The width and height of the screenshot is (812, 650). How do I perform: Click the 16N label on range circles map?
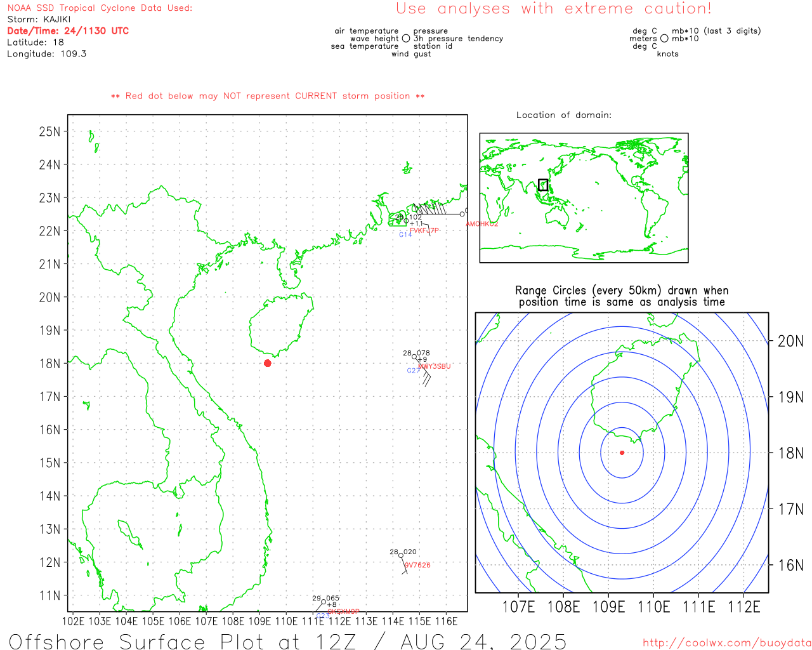tap(790, 565)
